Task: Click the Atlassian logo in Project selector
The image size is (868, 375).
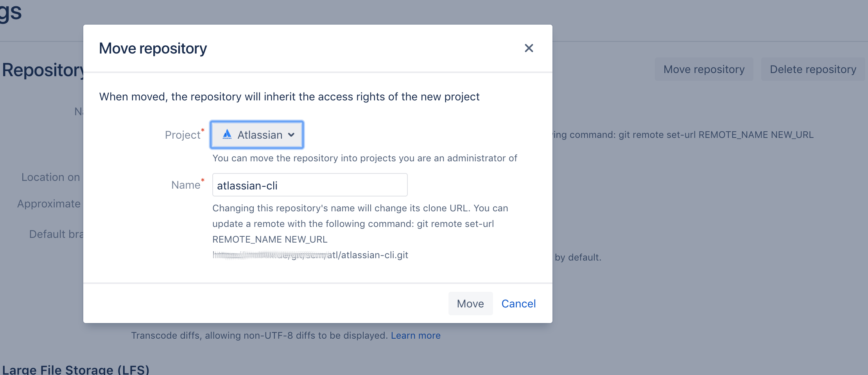Action: [227, 135]
